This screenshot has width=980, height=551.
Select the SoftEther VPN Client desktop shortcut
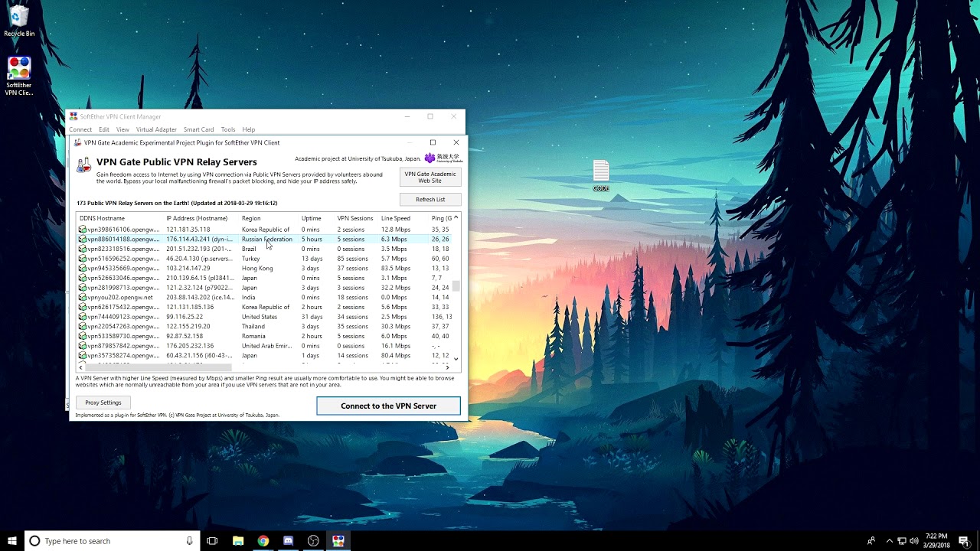click(19, 77)
